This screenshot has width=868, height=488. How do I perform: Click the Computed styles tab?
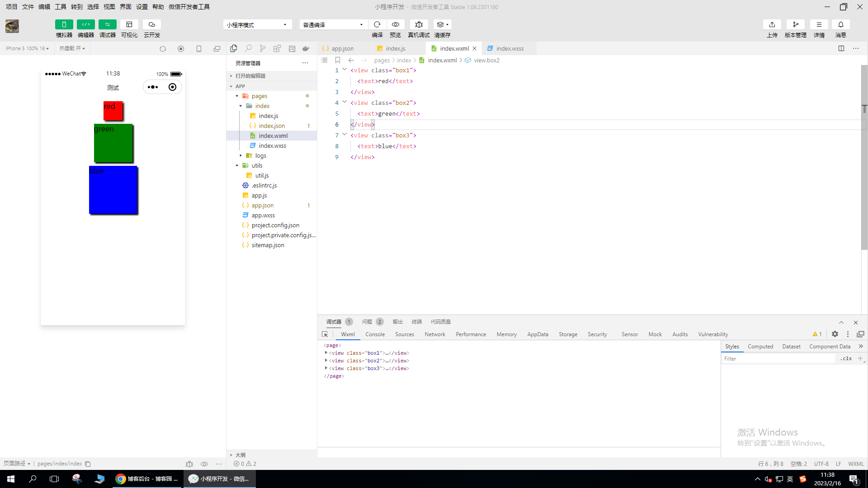760,347
